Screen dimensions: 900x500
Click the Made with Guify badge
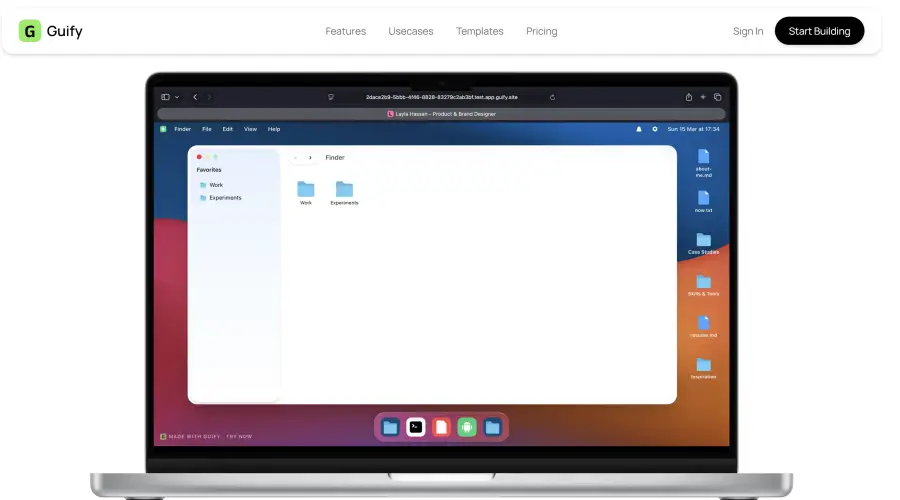[190, 436]
